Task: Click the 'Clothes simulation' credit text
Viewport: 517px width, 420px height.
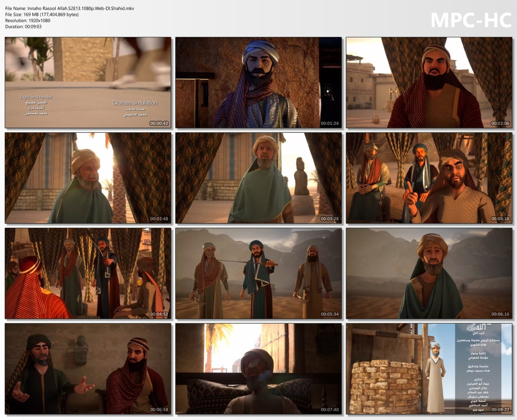Action: click(x=135, y=103)
